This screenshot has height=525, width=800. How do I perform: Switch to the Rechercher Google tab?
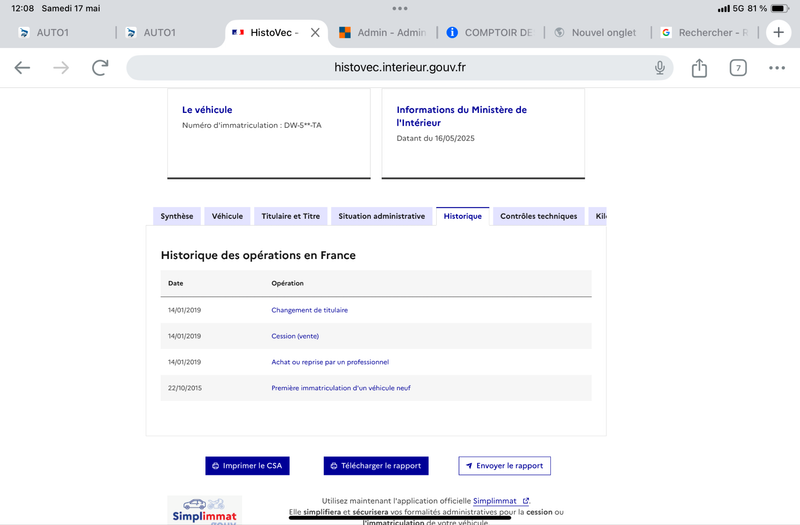pyautogui.click(x=705, y=33)
